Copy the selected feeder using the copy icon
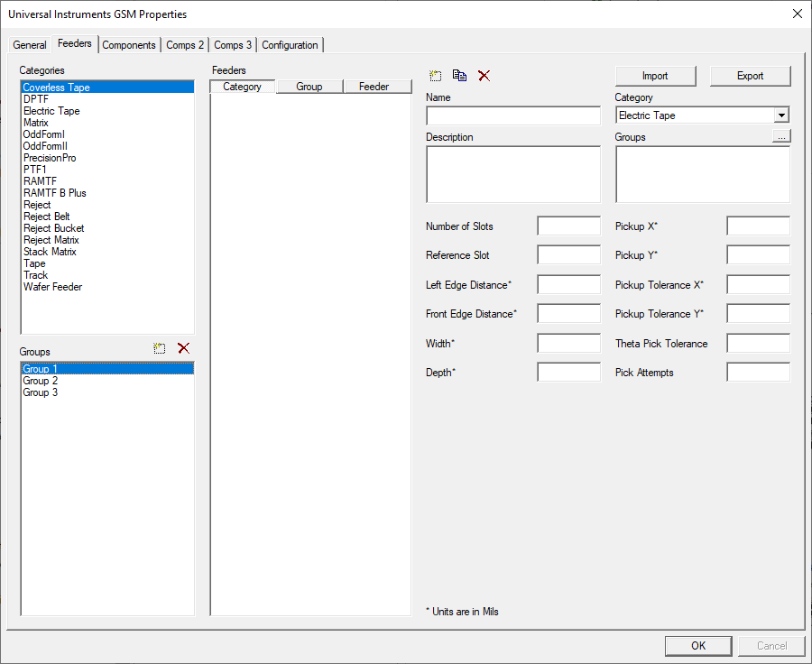812x664 pixels. pos(459,76)
